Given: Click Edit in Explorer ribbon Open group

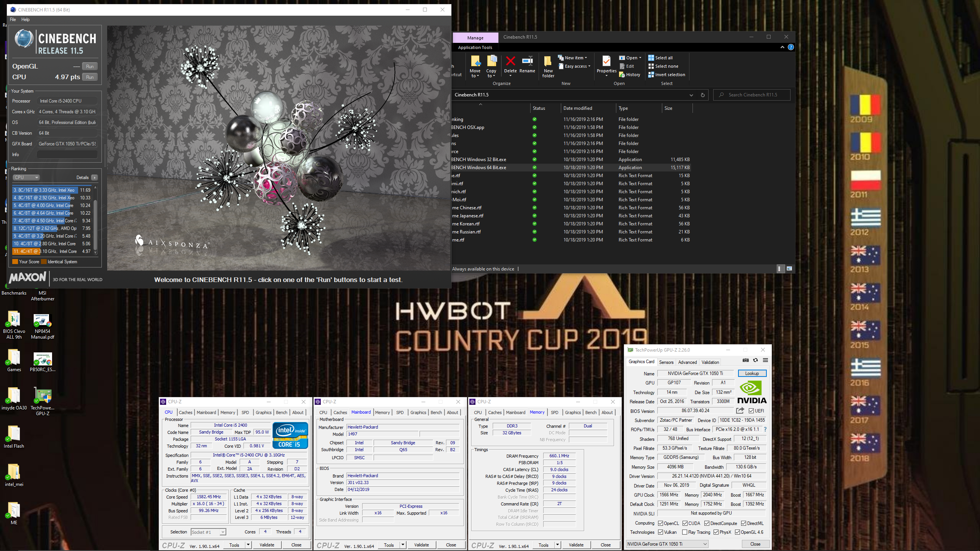Looking at the screenshot, I should point(627,66).
